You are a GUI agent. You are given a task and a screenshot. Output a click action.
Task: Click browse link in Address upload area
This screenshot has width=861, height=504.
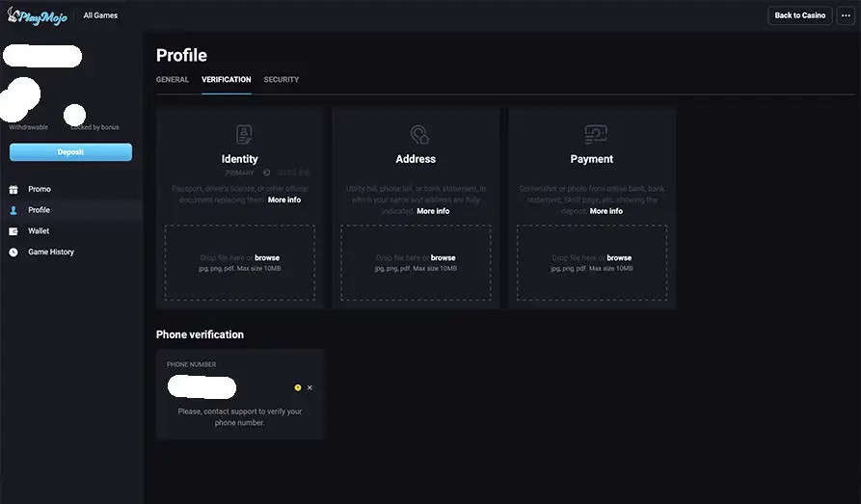coord(444,258)
